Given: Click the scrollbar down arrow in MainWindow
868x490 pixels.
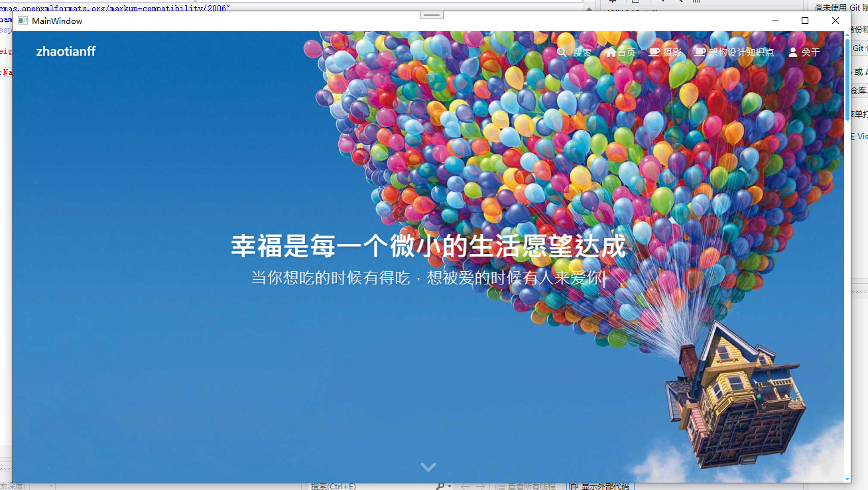Looking at the screenshot, I should point(847,479).
